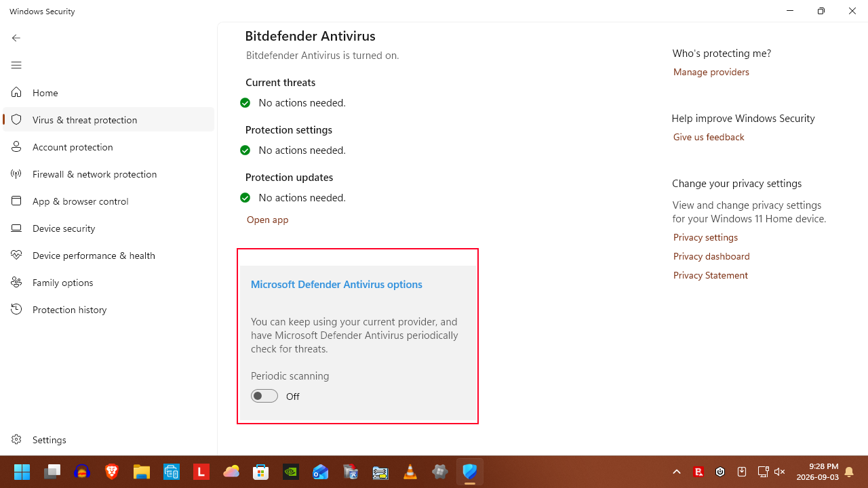The width and height of the screenshot is (868, 488).
Task: Open the Home page
Action: [108, 92]
